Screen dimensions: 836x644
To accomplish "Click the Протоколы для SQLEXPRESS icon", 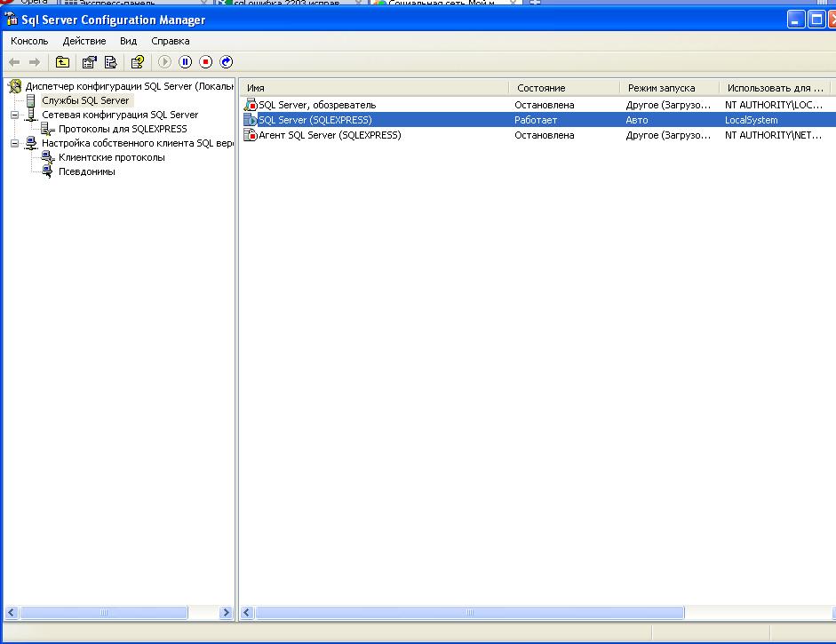I will (x=48, y=129).
